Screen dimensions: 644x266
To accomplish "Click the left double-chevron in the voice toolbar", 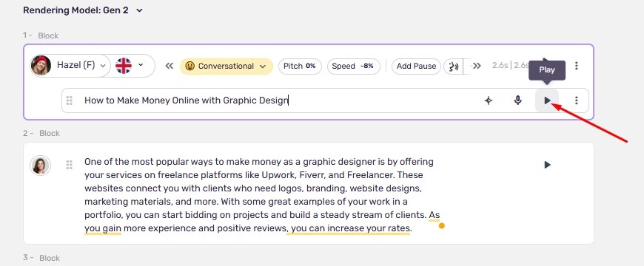I will coord(170,66).
